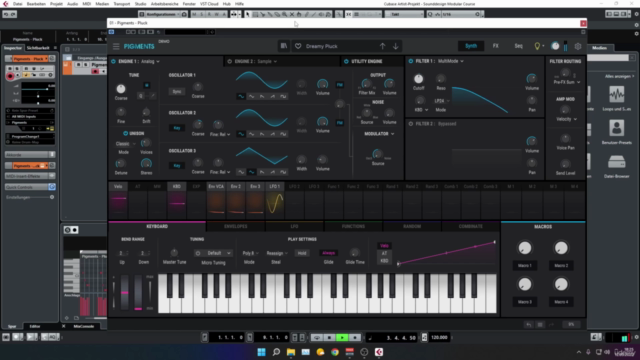The height and width of the screenshot is (360, 640).
Task: Open the Pigments hamburger menu
Action: [x=116, y=47]
